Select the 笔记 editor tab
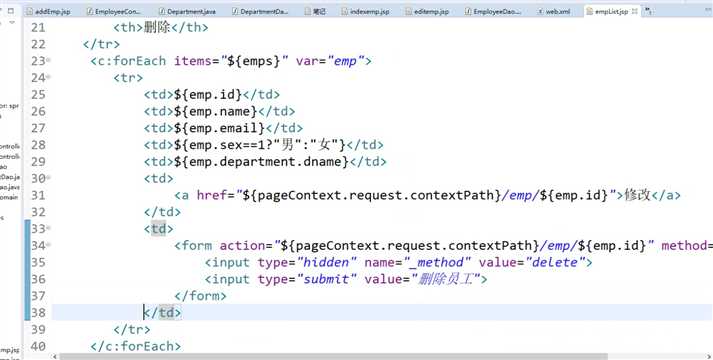713x360 pixels. 315,11
